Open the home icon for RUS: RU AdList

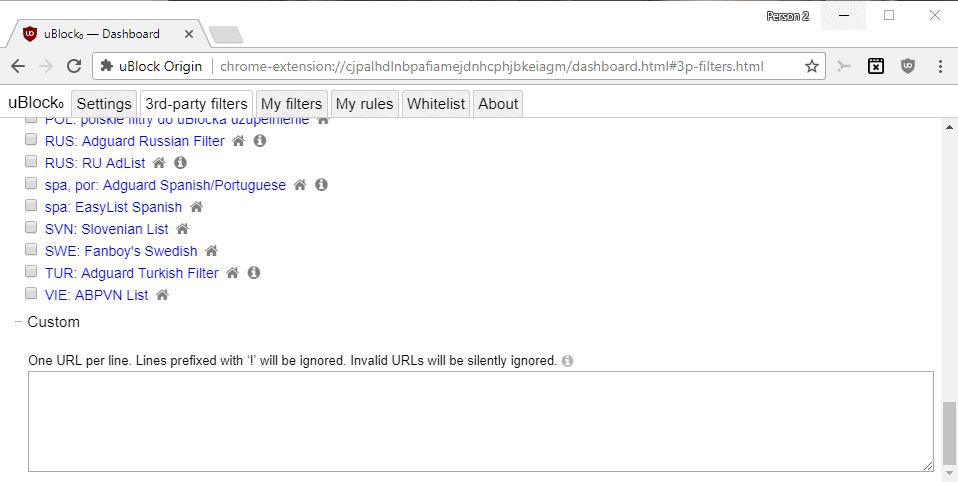pyautogui.click(x=159, y=163)
